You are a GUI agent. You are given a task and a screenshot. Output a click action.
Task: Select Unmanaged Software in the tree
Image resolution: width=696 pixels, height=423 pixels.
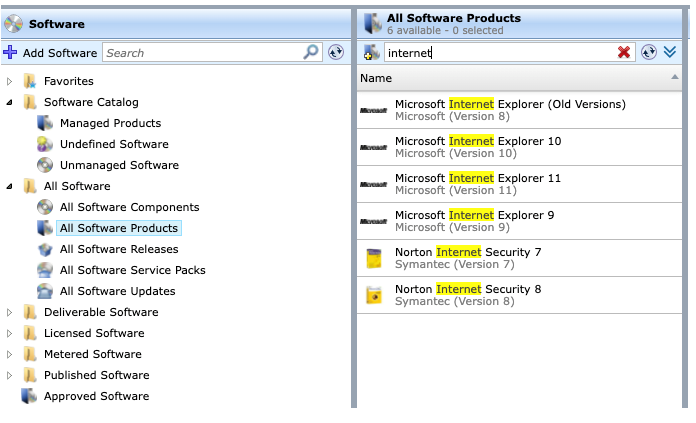tap(119, 165)
